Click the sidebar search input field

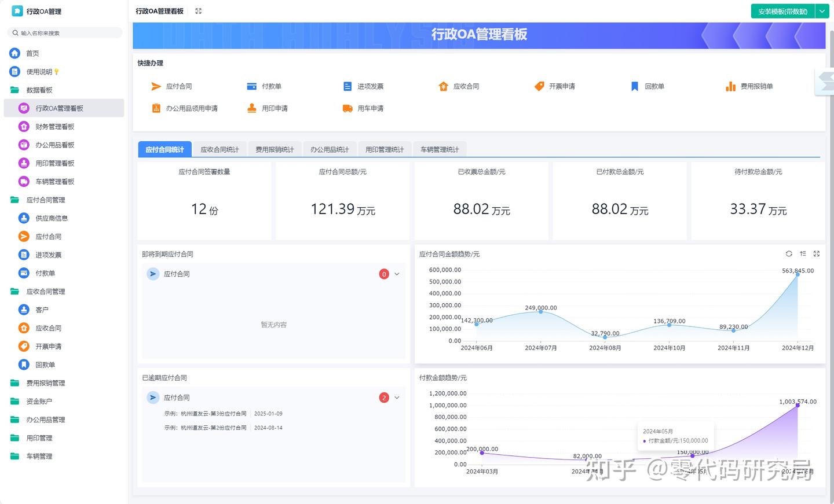64,33
